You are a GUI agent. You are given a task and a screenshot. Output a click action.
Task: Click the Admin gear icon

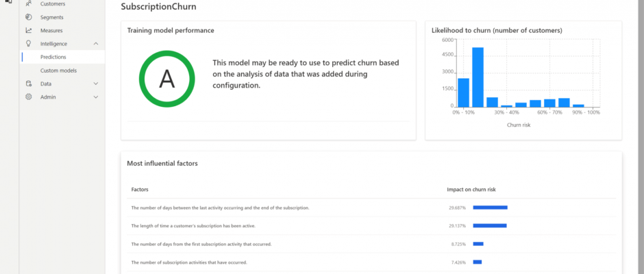pos(28,97)
